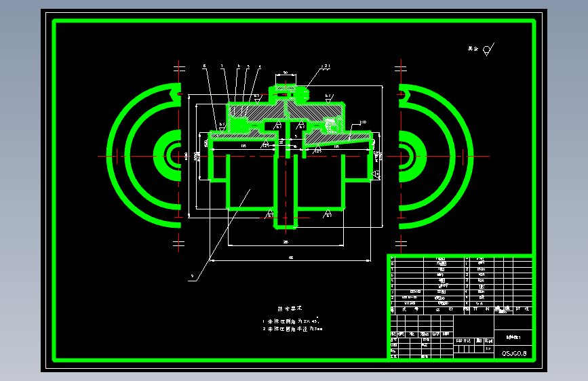This screenshot has height=381, width=588.
Task: Select the technical requirements heading text
Action: point(290,308)
